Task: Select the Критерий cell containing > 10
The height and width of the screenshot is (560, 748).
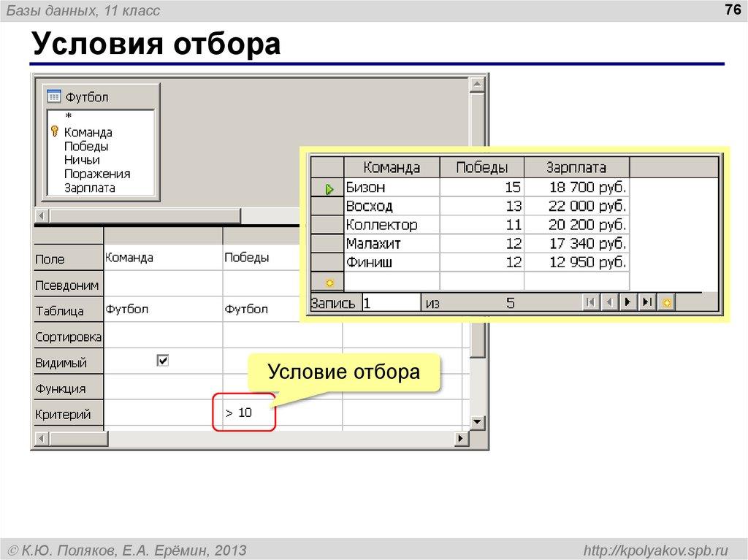Action: tap(241, 412)
